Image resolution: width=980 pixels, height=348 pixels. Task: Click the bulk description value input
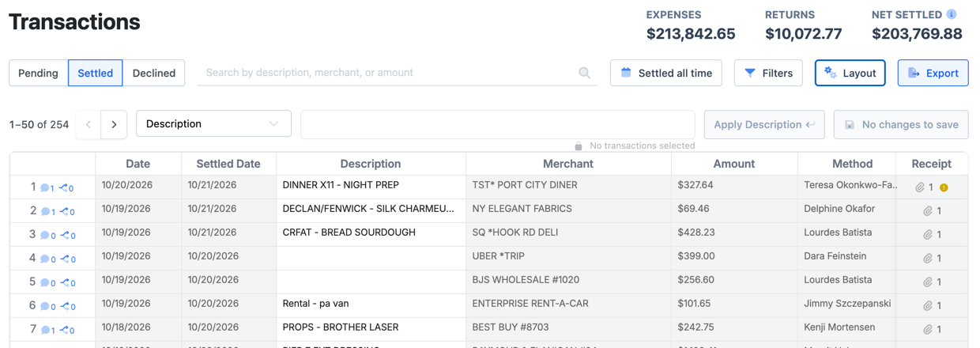point(498,124)
